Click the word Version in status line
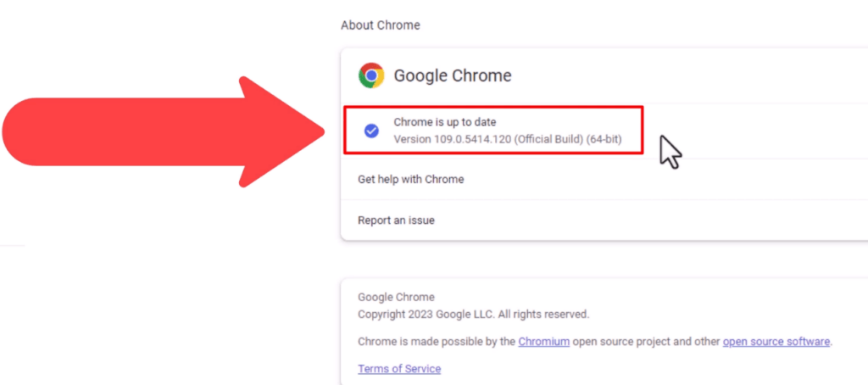The width and height of the screenshot is (868, 385). (x=412, y=139)
